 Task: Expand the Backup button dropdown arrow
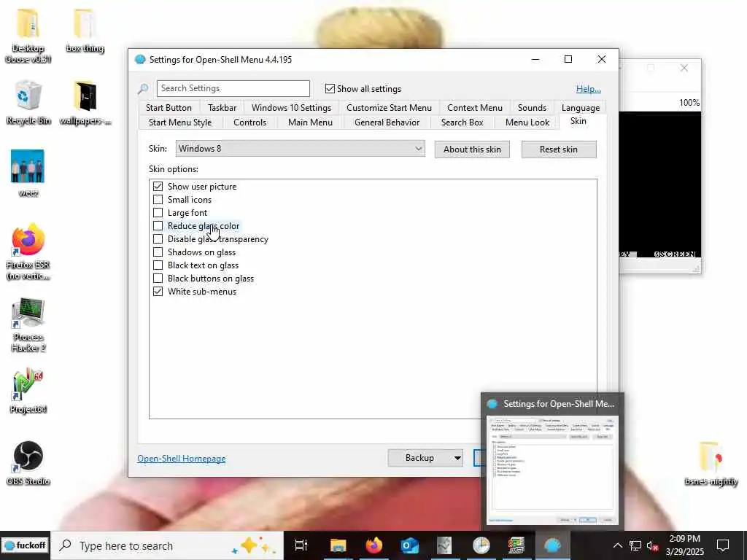coord(457,458)
